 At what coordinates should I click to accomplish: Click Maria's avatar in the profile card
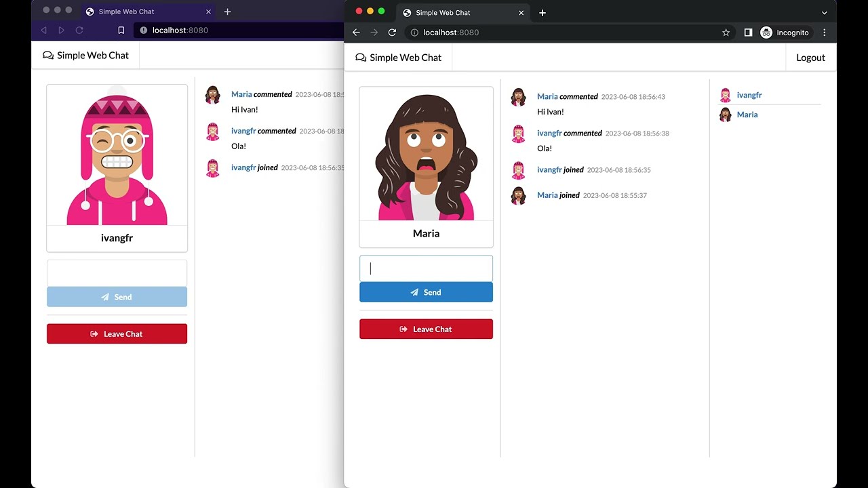pyautogui.click(x=426, y=153)
